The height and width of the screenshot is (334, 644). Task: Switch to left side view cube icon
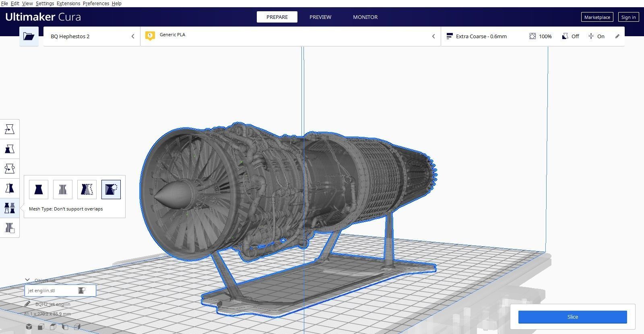pyautogui.click(x=65, y=327)
